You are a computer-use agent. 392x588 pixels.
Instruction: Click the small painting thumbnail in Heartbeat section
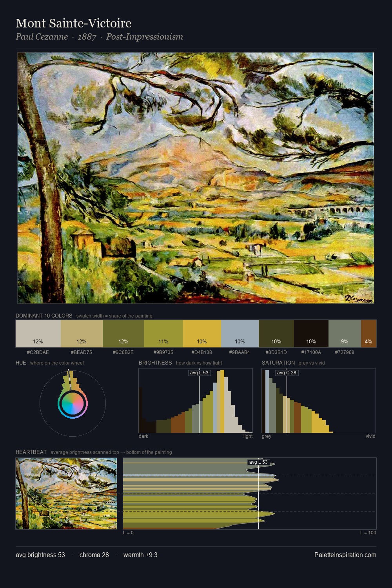(66, 494)
